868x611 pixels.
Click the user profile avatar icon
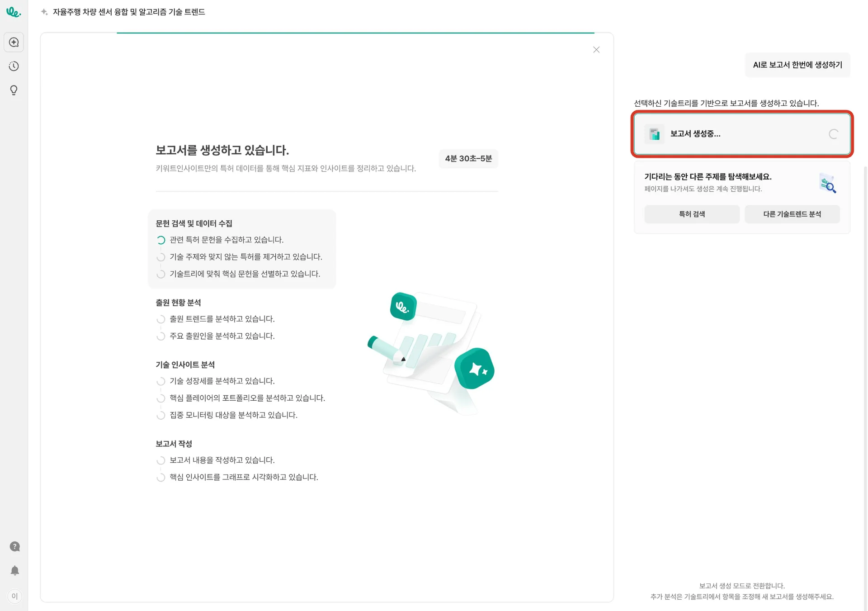pos(15,596)
